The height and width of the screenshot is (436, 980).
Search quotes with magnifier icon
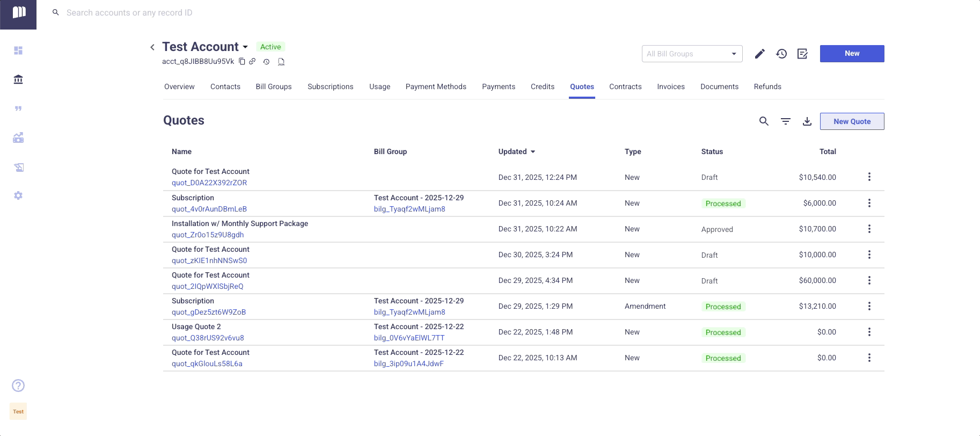tap(764, 121)
